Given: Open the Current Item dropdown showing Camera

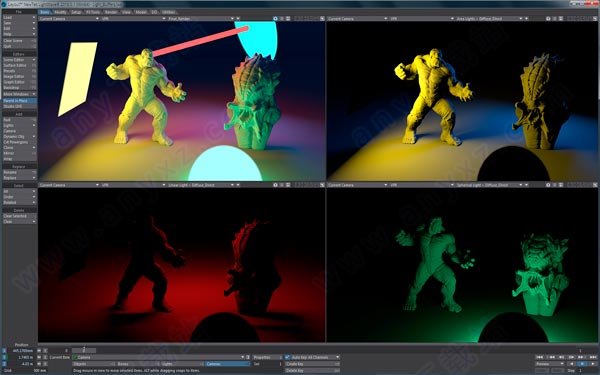Looking at the screenshot, I should coord(159,357).
